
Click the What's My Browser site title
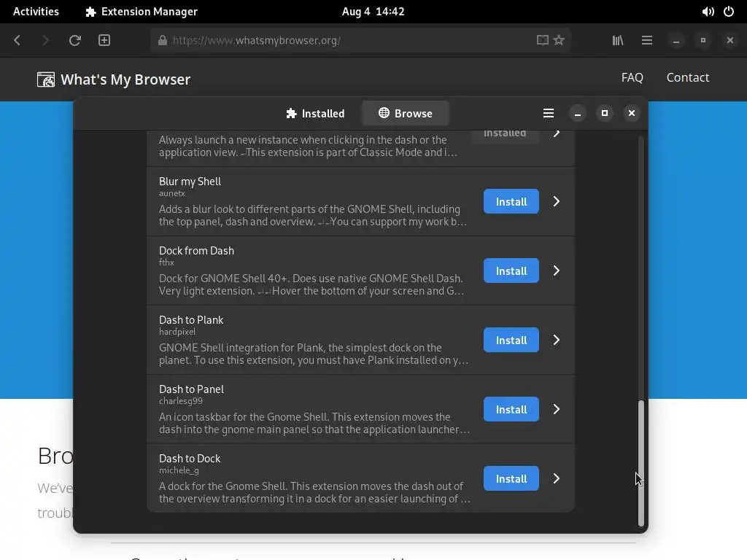tap(125, 79)
